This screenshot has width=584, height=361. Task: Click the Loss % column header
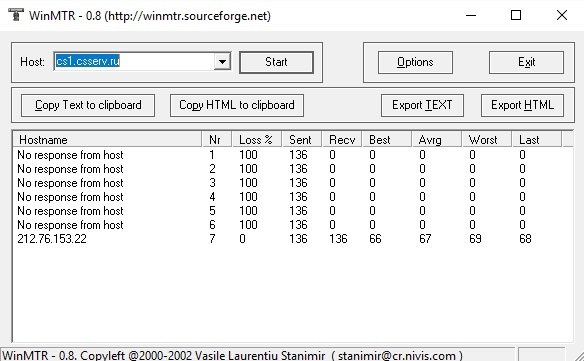click(x=257, y=140)
